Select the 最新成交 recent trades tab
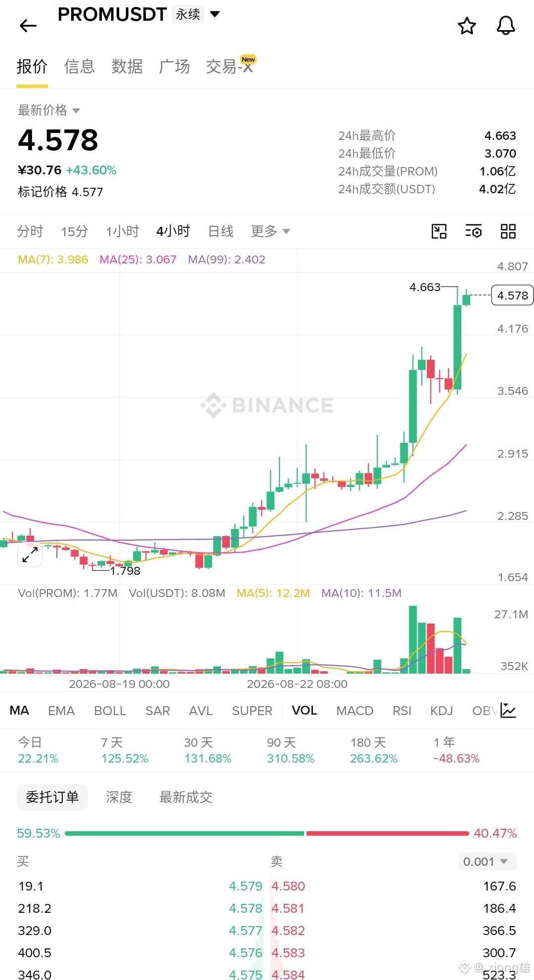 pos(186,797)
